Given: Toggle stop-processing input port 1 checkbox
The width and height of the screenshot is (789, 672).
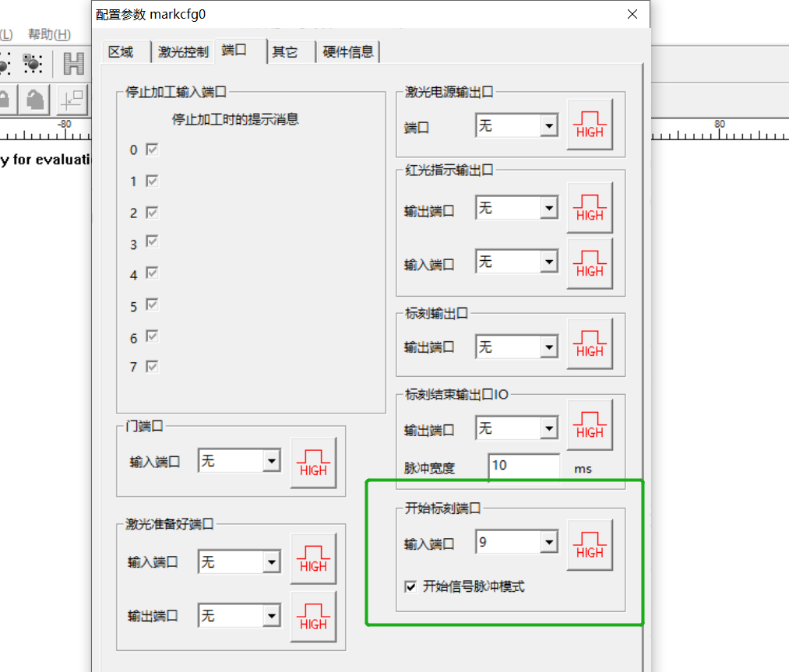Looking at the screenshot, I should [152, 181].
